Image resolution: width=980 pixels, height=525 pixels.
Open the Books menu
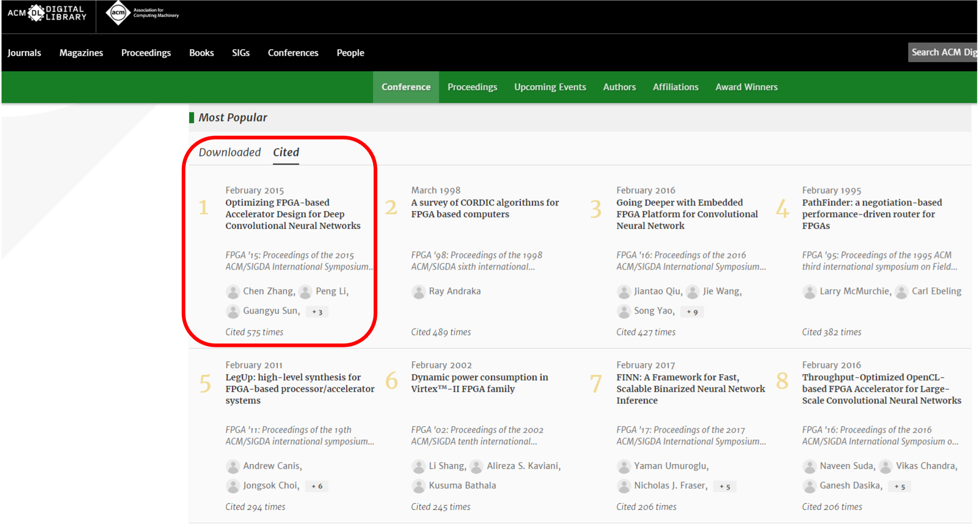[x=201, y=52]
